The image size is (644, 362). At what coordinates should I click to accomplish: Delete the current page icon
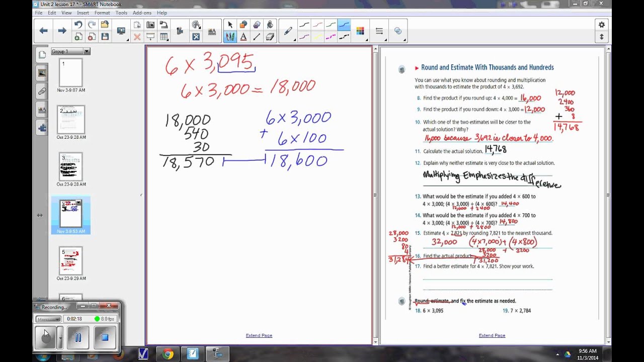pyautogui.click(x=92, y=36)
